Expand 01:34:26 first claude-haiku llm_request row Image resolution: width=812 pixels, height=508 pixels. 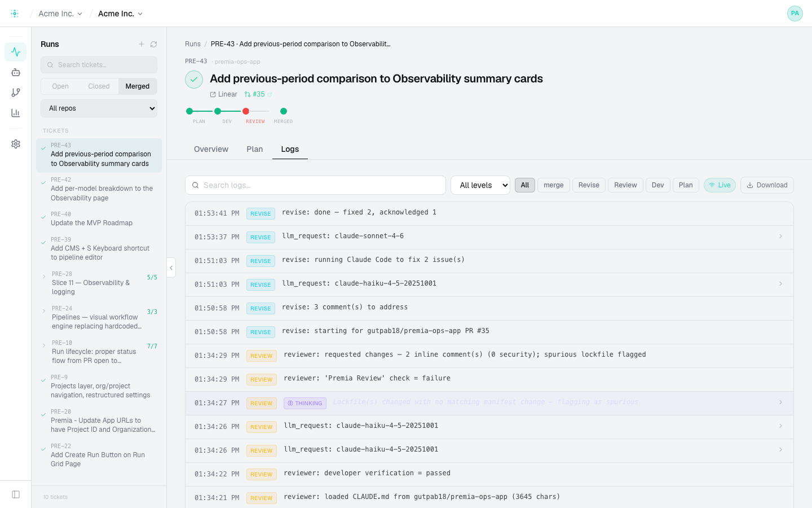pyautogui.click(x=489, y=426)
